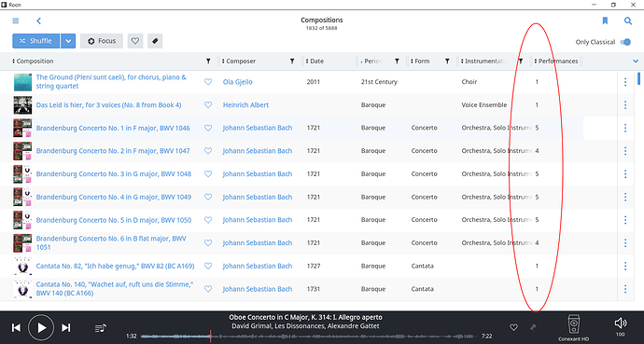Open composer link Ola Gjeilo
The height and width of the screenshot is (344, 644).
pyautogui.click(x=237, y=82)
